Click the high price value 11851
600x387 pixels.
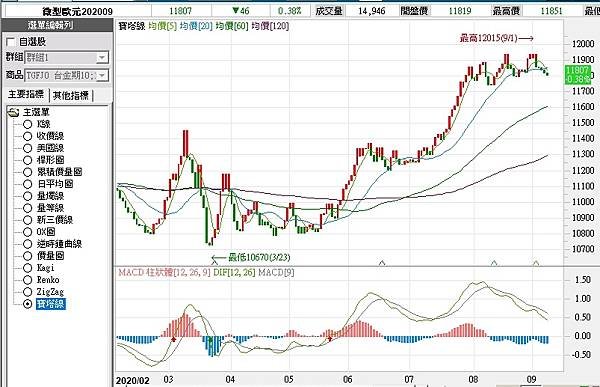(x=551, y=11)
